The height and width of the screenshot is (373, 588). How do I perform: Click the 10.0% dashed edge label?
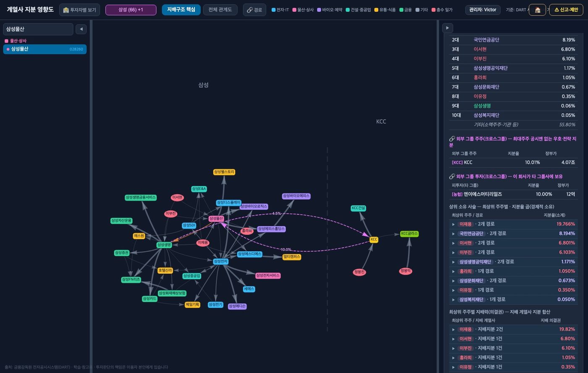[x=286, y=250]
